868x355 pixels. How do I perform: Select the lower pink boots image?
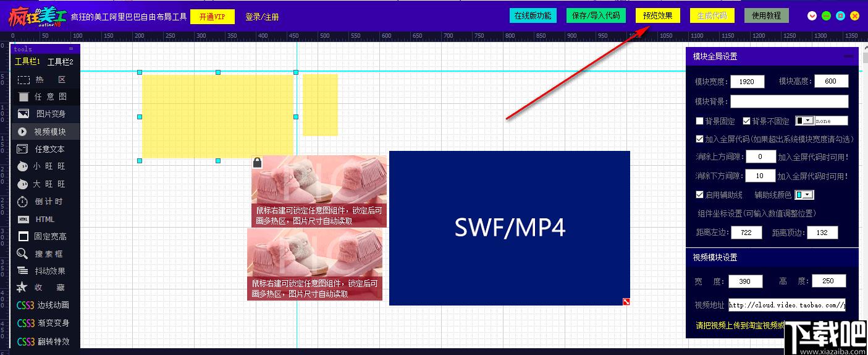pyautogui.click(x=315, y=264)
